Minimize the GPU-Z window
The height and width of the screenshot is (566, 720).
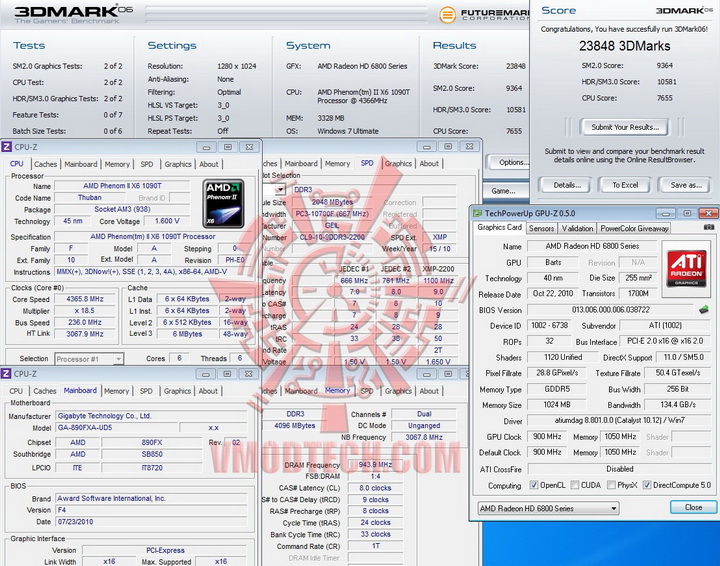click(666, 213)
